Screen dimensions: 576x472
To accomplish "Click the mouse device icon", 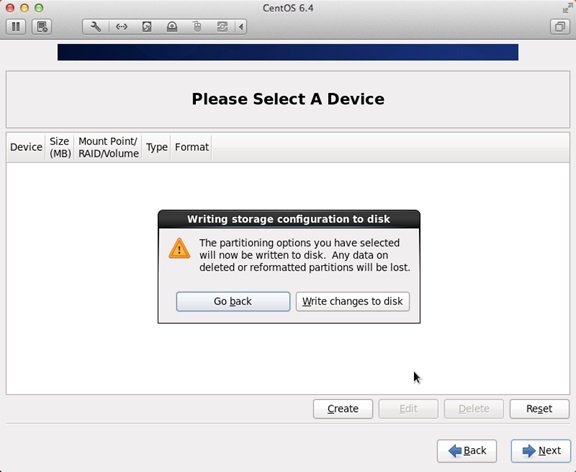I will [x=197, y=27].
